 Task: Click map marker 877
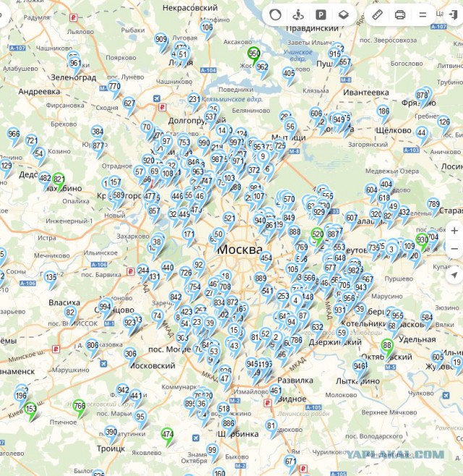[98, 145]
